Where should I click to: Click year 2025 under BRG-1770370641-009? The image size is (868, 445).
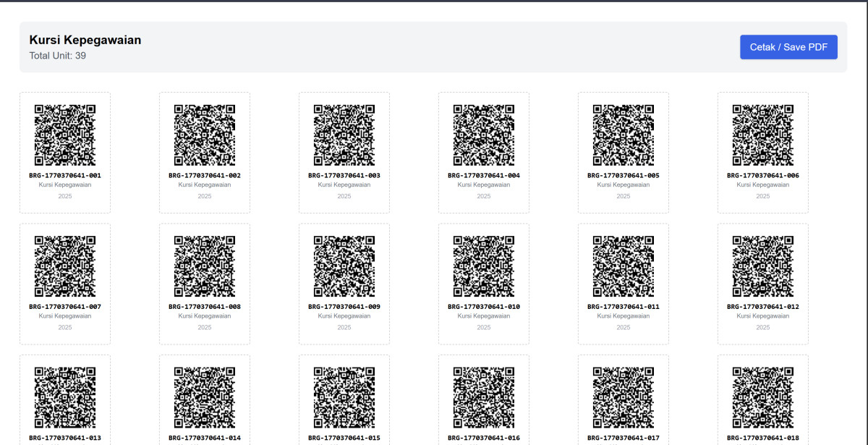[344, 327]
